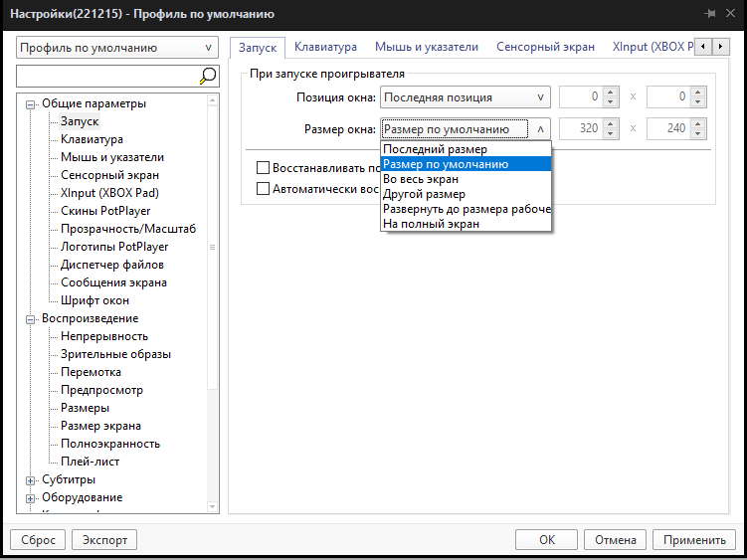Viewport: 747px width, 560px height.
Task: Enable the Восстанавливать checkbox
Action: tap(264, 168)
